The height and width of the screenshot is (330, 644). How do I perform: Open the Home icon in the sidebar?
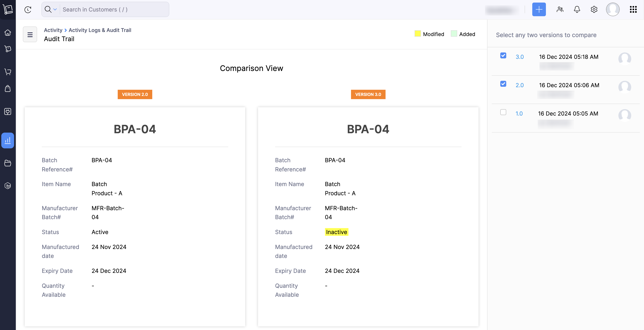8,33
